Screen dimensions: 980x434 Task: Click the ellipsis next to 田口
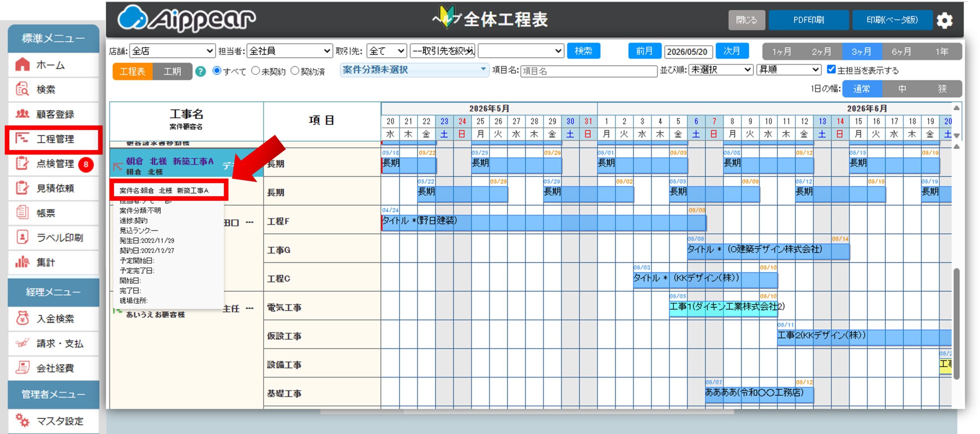pyautogui.click(x=250, y=222)
